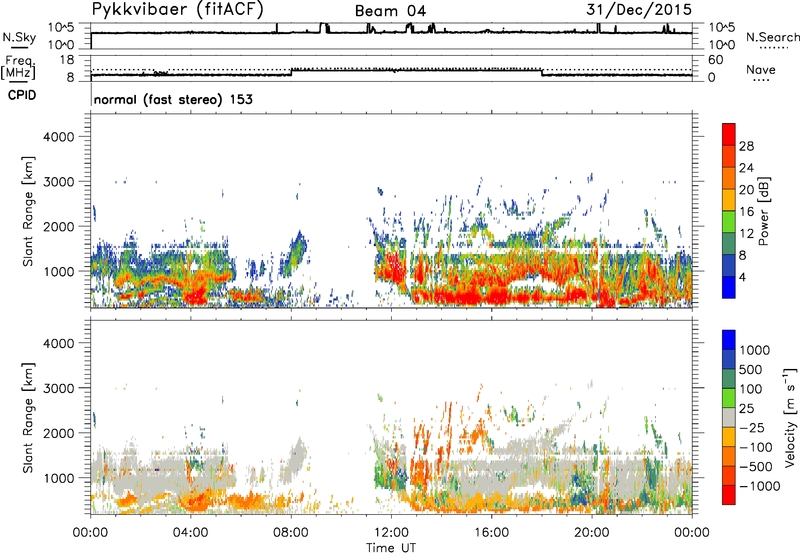Click the 'N.Search' legend label
The image size is (800, 554).
pyautogui.click(x=772, y=37)
